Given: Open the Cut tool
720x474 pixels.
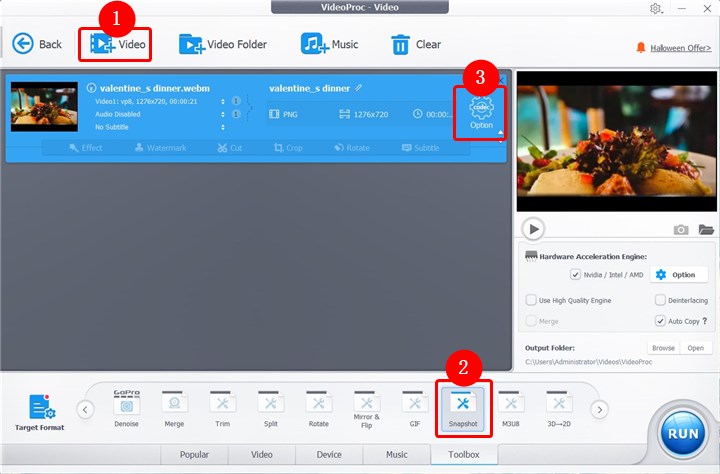Looking at the screenshot, I should click(230, 148).
